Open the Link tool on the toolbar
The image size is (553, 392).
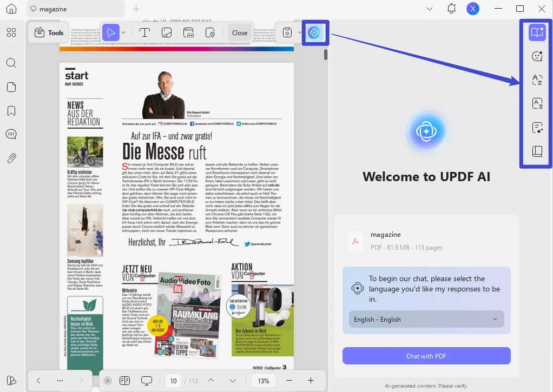click(188, 33)
